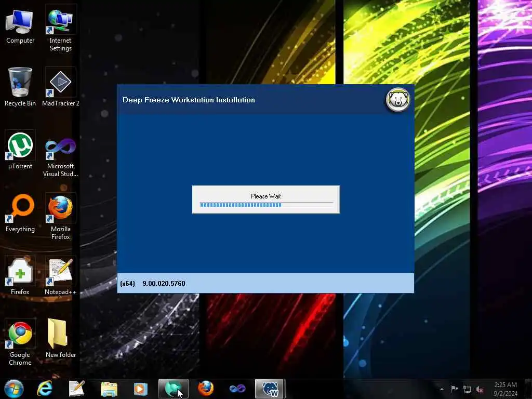Open the notepad pencil taskbar icon
Image resolution: width=532 pixels, height=399 pixels.
click(x=76, y=389)
